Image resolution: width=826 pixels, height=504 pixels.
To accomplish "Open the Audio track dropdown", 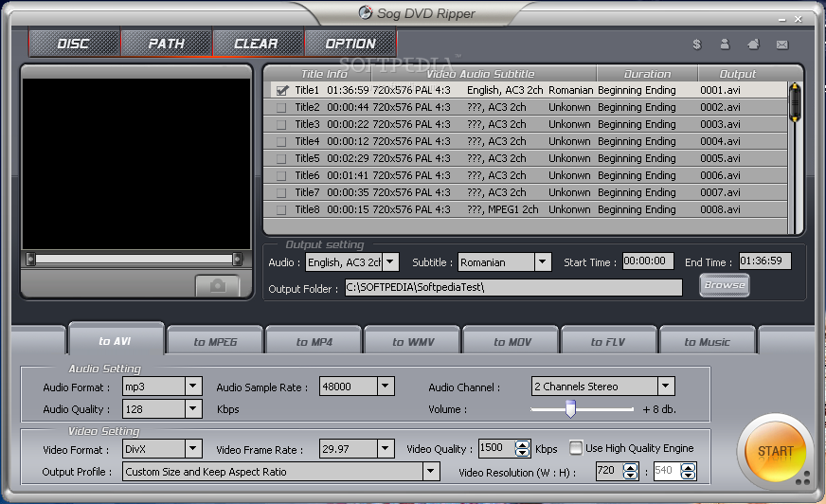I will pyautogui.click(x=390, y=261).
